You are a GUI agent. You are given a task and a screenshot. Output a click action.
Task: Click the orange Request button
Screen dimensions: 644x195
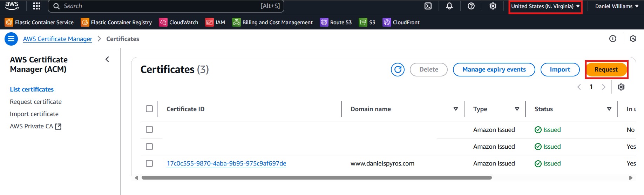(606, 69)
